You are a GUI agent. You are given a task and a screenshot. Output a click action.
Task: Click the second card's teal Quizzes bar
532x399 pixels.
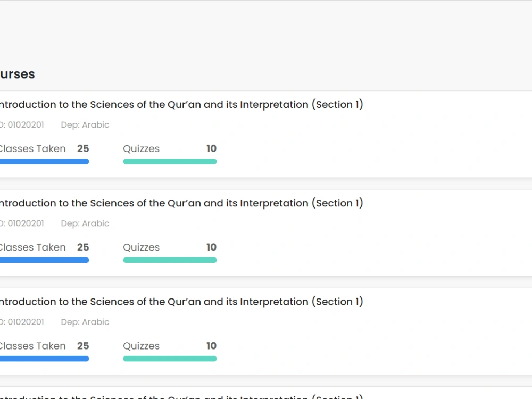point(170,260)
